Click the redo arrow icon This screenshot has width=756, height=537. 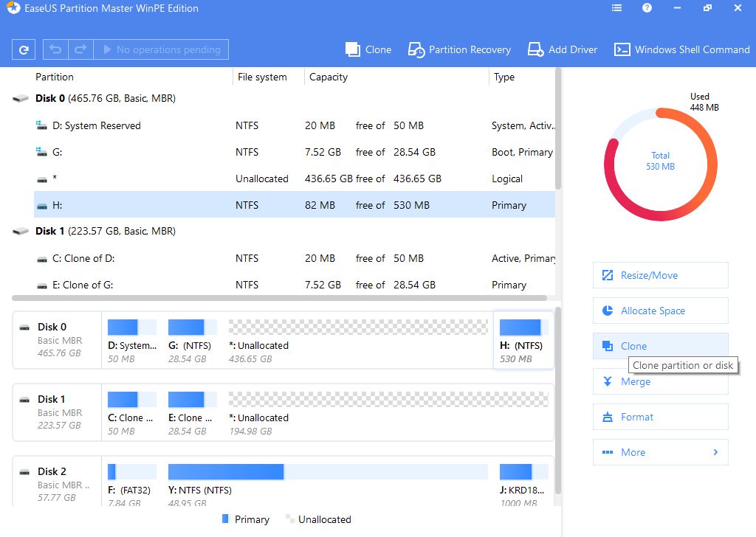tap(80, 49)
